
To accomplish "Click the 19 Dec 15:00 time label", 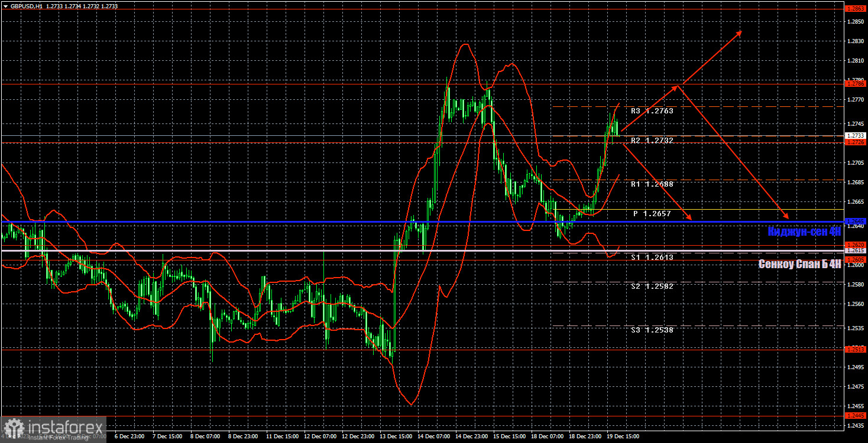I will click(x=623, y=437).
